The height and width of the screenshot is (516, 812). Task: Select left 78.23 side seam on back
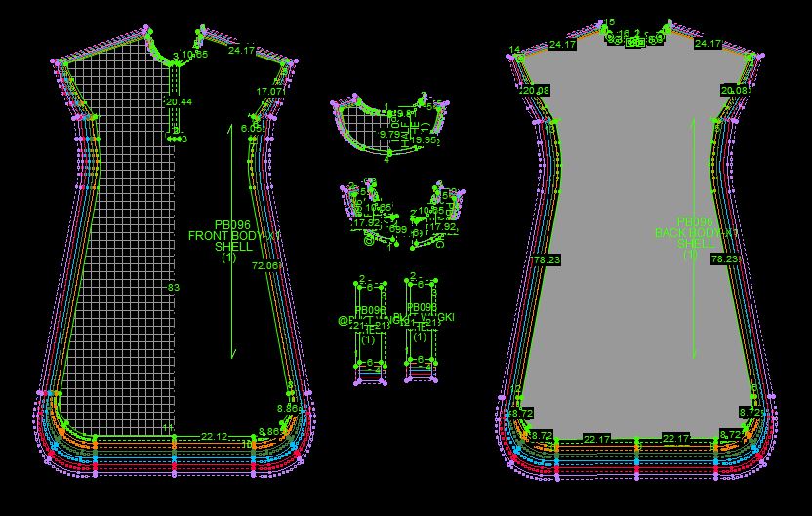click(x=547, y=260)
